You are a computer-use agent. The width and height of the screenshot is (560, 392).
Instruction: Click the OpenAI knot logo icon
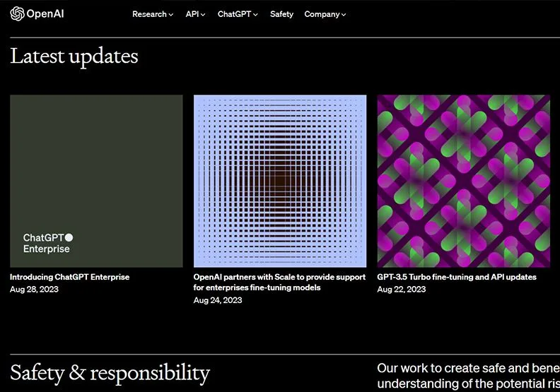(x=17, y=14)
